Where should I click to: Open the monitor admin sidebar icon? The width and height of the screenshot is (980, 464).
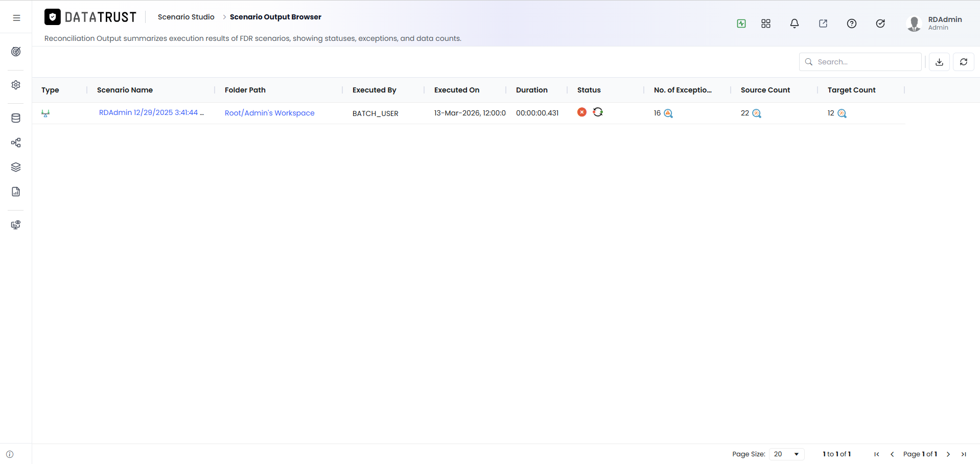click(x=16, y=225)
